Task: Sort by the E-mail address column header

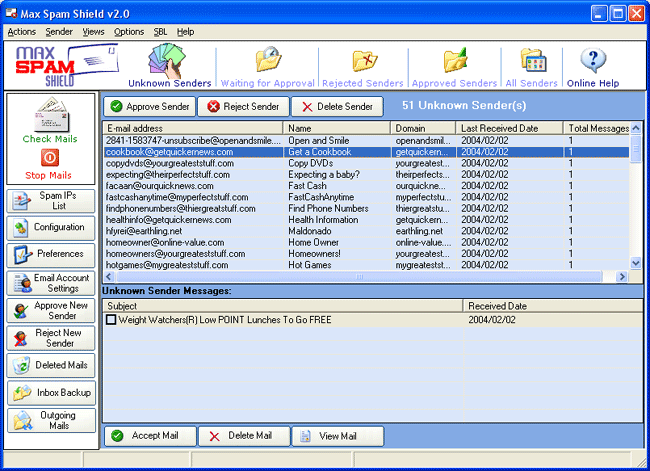Action: click(x=193, y=128)
